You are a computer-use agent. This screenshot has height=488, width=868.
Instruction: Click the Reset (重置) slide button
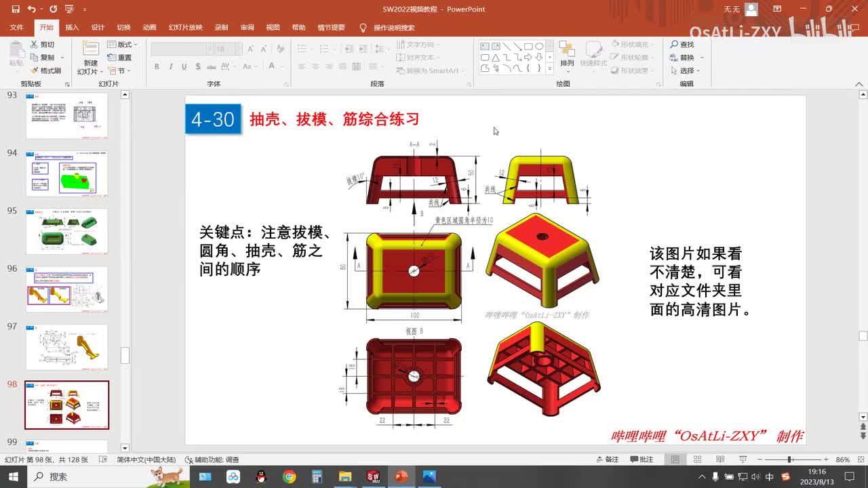click(120, 58)
